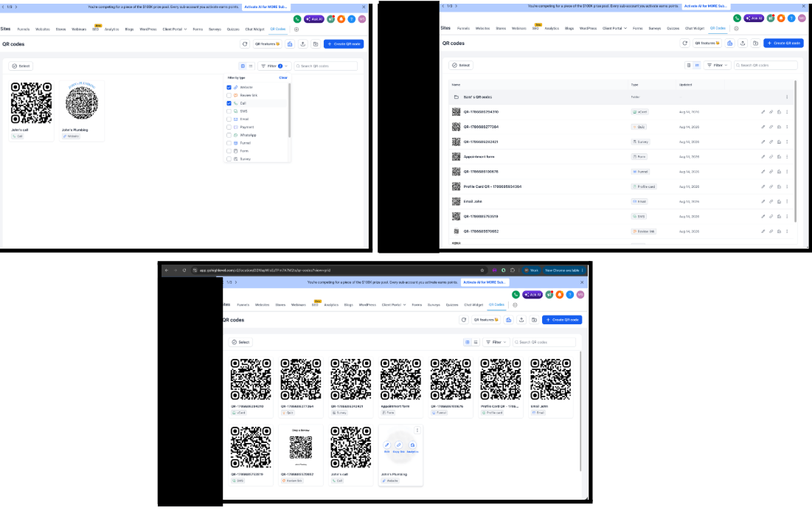Screen dimensions: 812x513
Task: Uncheck the Website filter checkbox
Action: (229, 88)
